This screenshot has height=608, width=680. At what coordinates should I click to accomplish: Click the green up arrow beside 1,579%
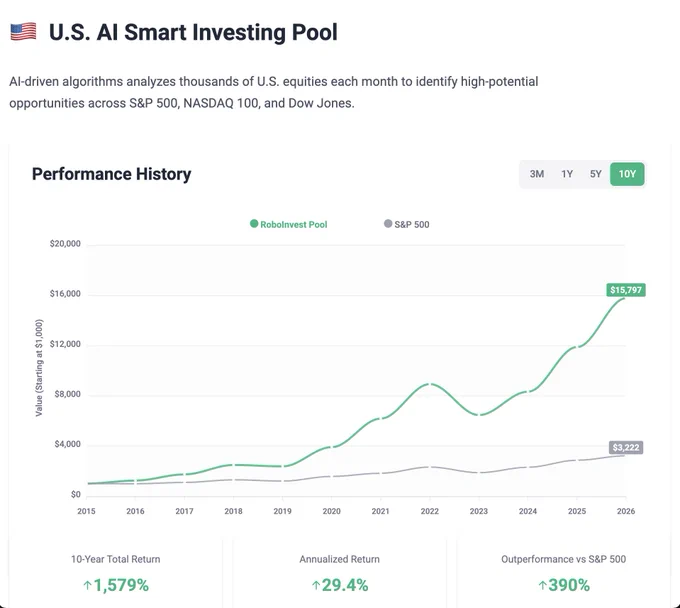tap(87, 585)
